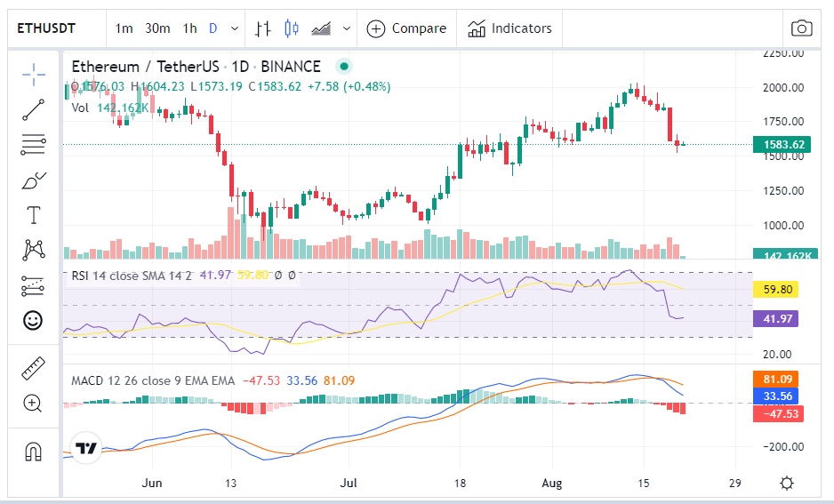Screen dimensions: 834x504
Task: Open the Fibonacci and horizontal lines tool
Action: tap(34, 144)
